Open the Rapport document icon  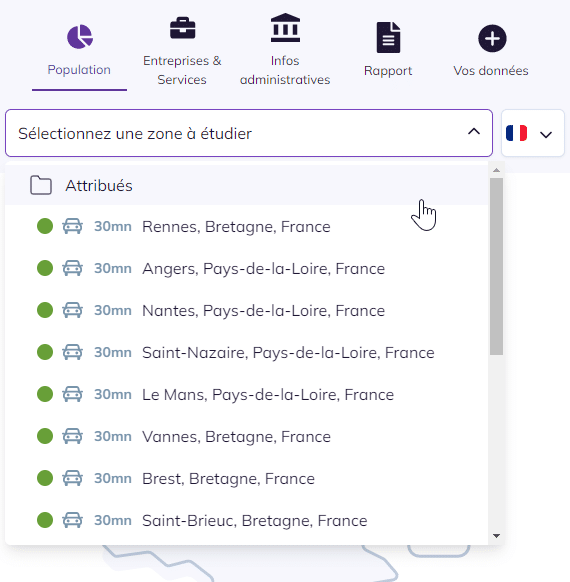pyautogui.click(x=388, y=37)
